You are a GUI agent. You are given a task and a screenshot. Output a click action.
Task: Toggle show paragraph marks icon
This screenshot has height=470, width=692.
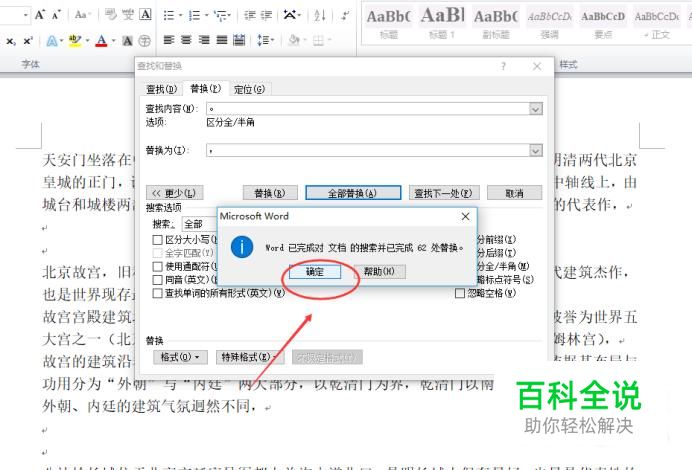[x=345, y=15]
